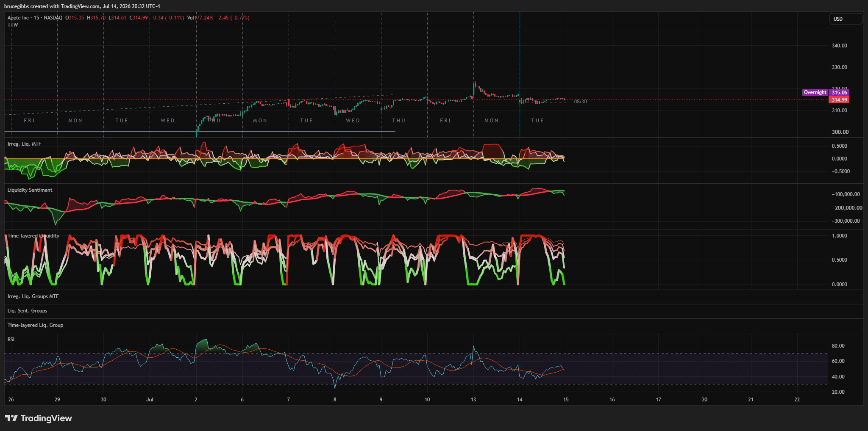This screenshot has height=431, width=868.
Task: Select the Irreg. Liq. MTF indicator title
Action: click(x=24, y=144)
